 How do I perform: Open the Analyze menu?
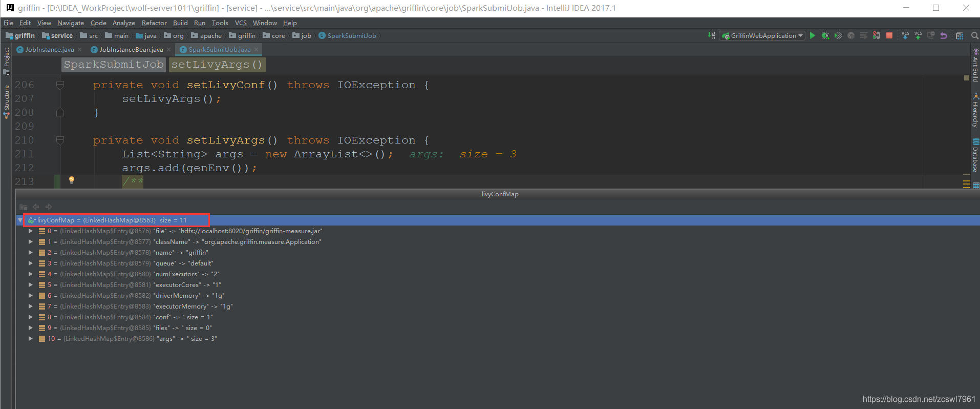123,23
